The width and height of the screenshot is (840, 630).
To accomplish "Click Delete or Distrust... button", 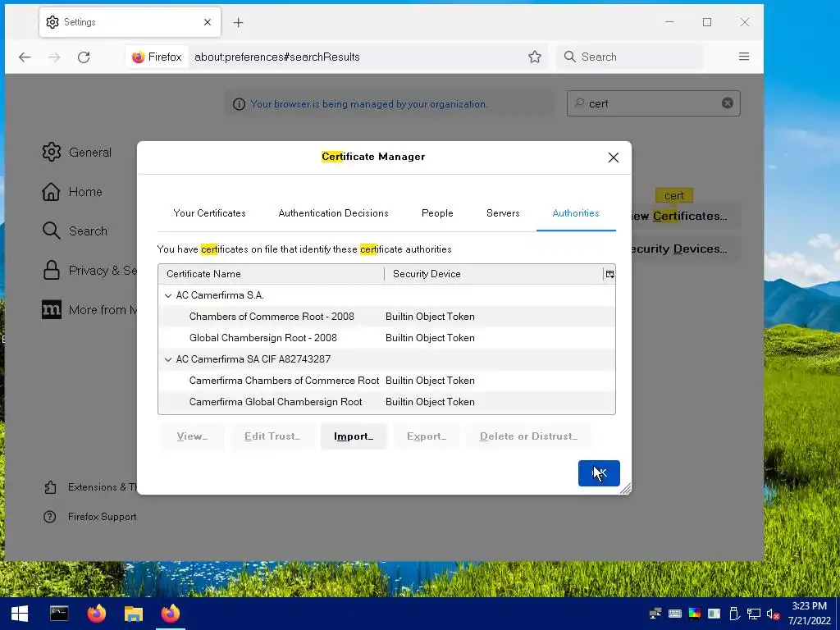I will (x=529, y=436).
